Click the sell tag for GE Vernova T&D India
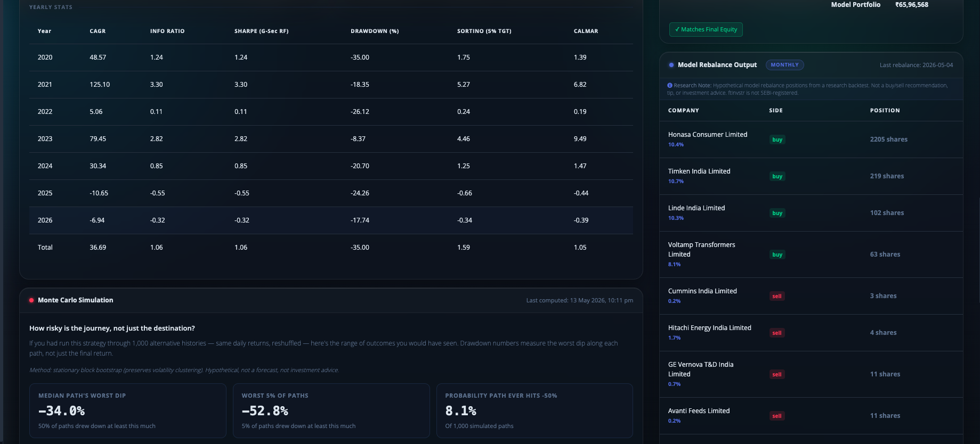Image resolution: width=980 pixels, height=444 pixels. coord(777,374)
